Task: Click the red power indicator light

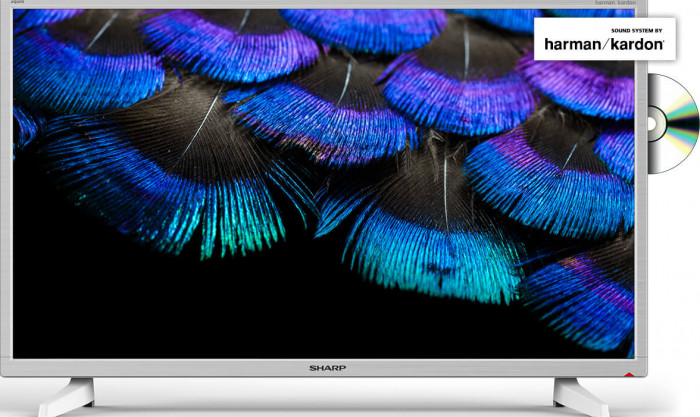Action: 627,375
